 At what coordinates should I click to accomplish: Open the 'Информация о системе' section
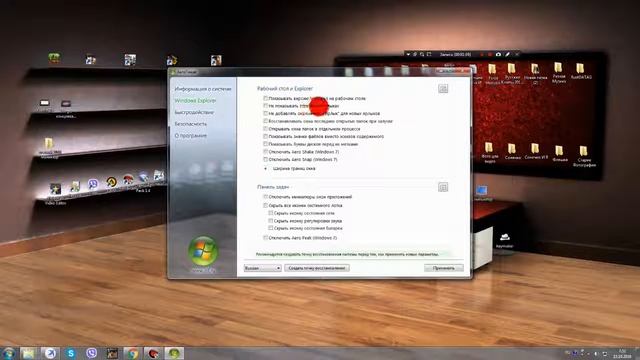203,89
